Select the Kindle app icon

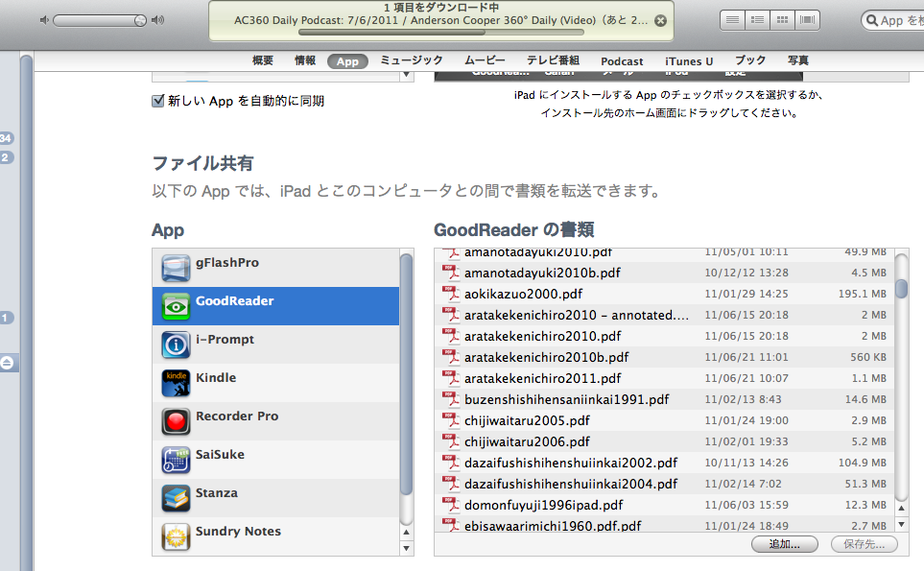click(x=176, y=383)
